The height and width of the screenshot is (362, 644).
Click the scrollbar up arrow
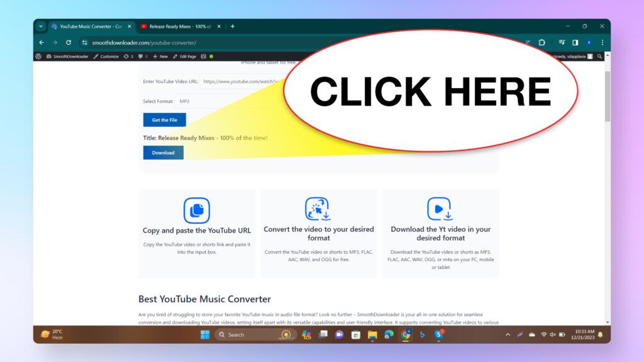coord(608,55)
